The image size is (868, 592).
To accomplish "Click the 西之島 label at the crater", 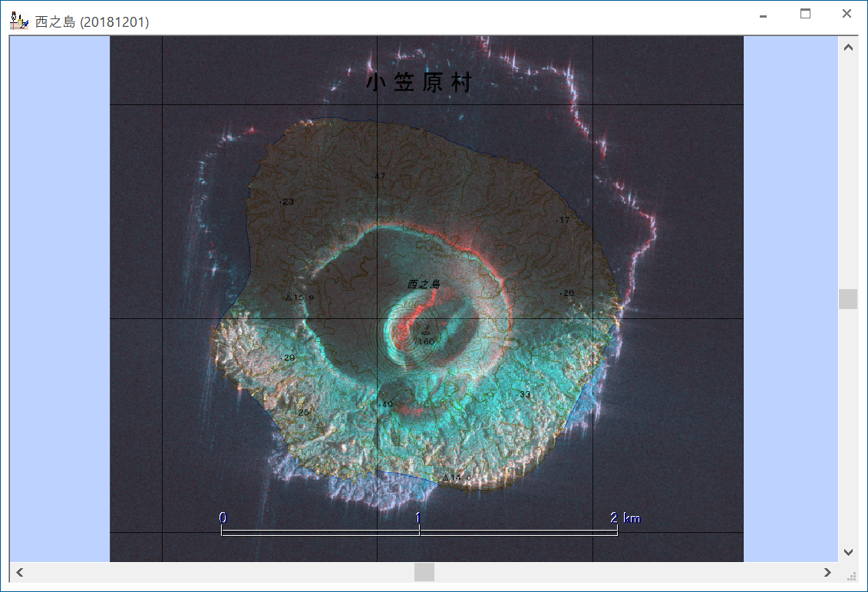I will tap(424, 284).
